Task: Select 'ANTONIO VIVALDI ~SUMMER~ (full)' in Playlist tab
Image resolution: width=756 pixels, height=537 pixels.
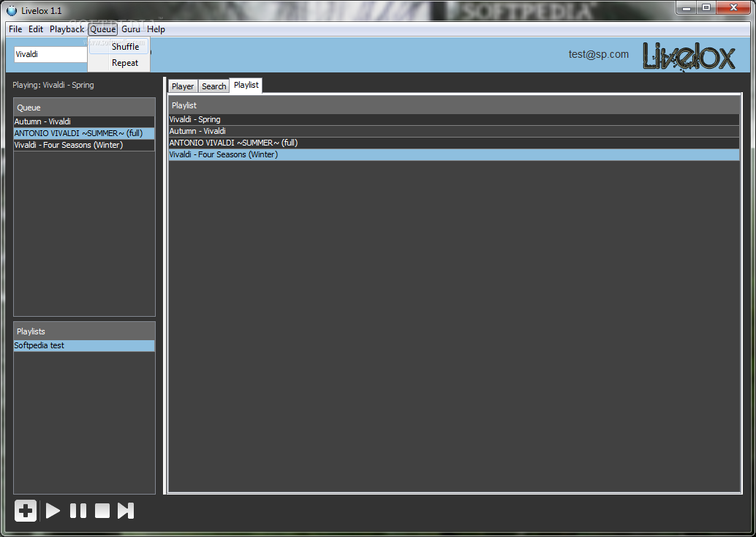Action: coord(454,143)
